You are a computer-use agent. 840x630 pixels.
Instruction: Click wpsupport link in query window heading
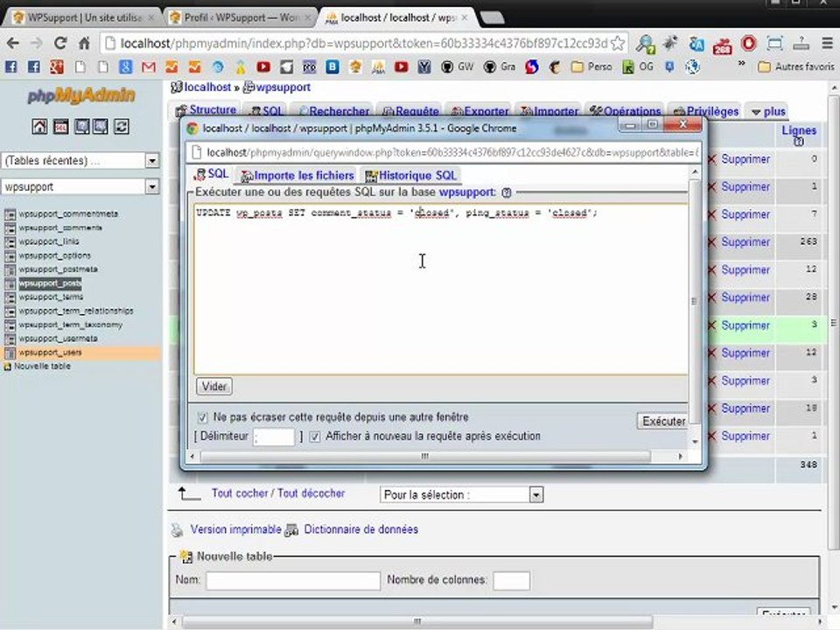tap(466, 192)
